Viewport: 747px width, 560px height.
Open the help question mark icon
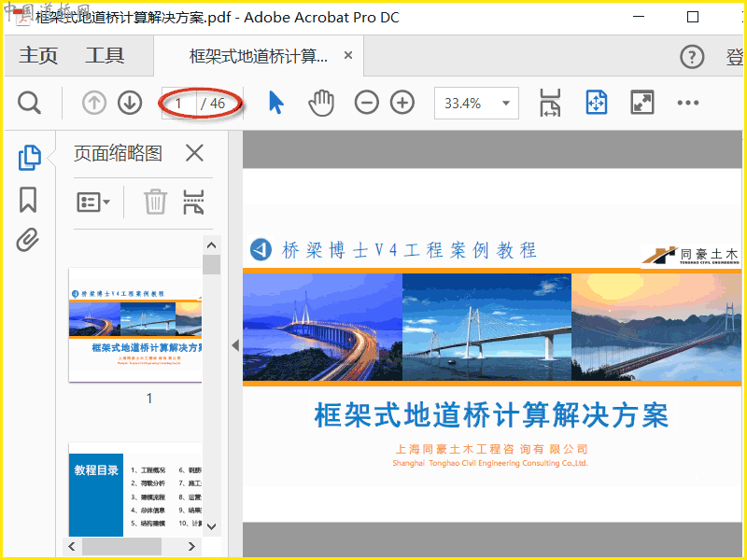[692, 57]
